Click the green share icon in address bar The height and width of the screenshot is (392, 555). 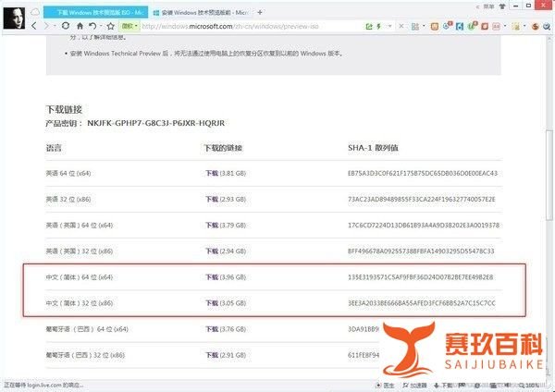point(369,26)
